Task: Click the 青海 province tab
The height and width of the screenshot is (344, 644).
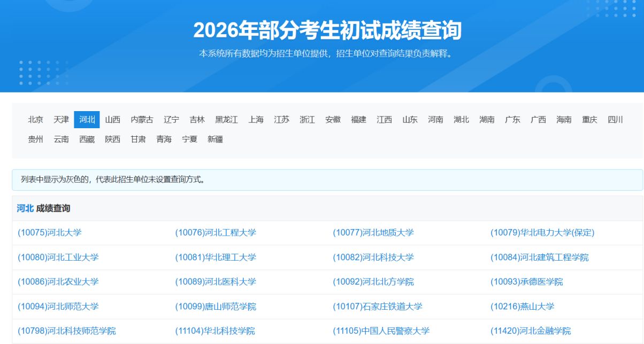Action: (x=164, y=139)
